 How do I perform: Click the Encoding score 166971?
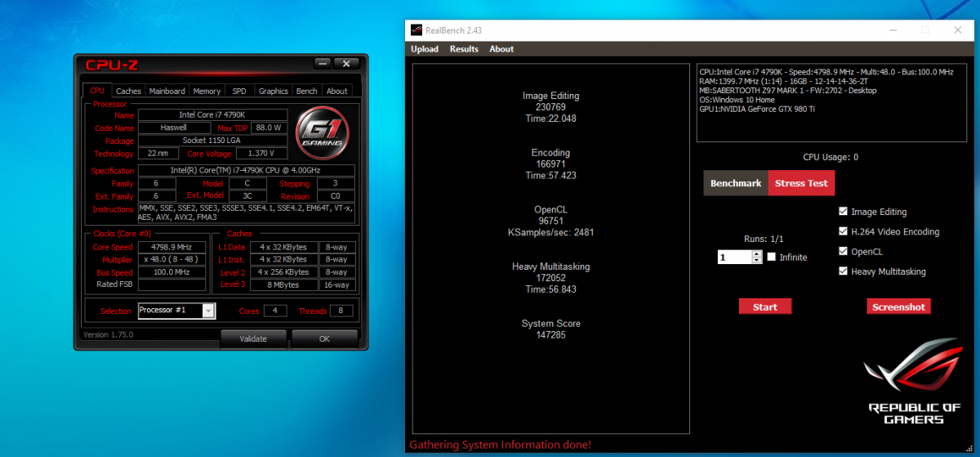550,164
